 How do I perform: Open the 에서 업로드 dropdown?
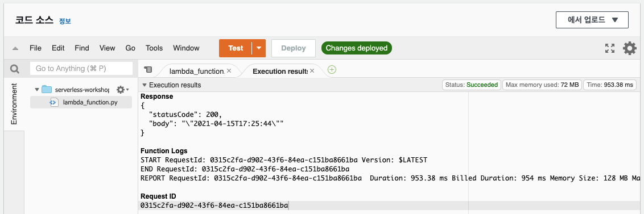[592, 20]
